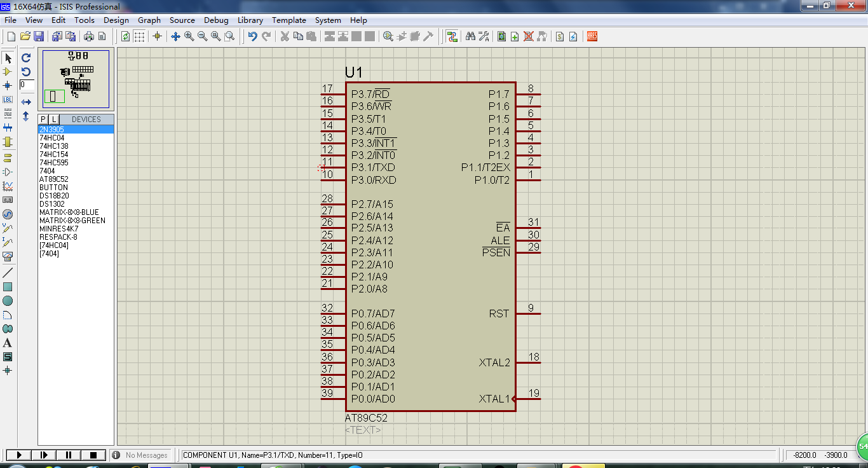Rotate the part clockwise

click(x=26, y=57)
